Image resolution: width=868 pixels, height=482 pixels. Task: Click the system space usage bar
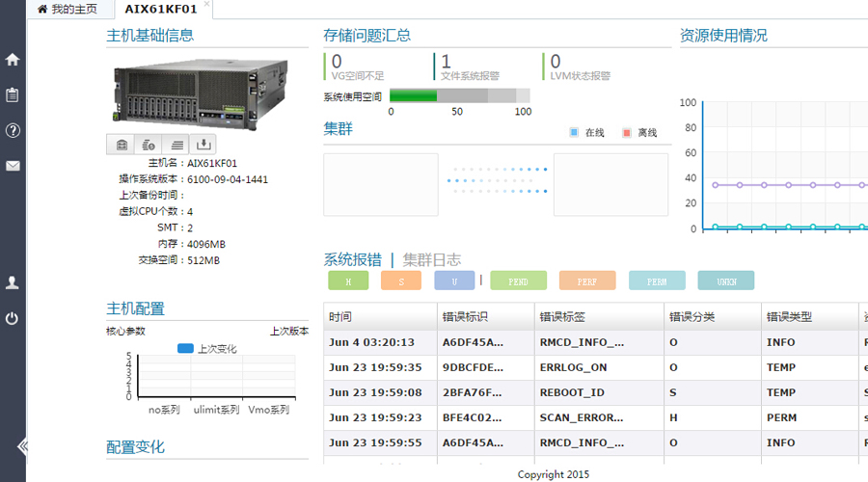point(459,95)
